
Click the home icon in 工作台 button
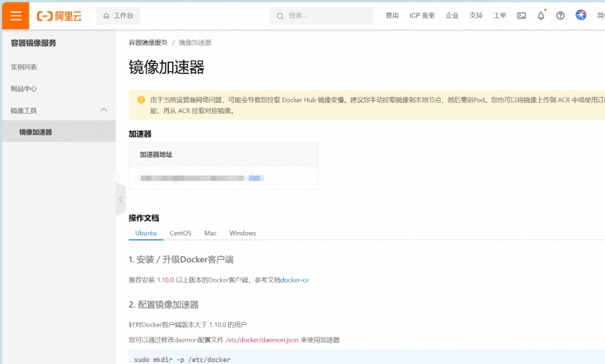pyautogui.click(x=106, y=15)
